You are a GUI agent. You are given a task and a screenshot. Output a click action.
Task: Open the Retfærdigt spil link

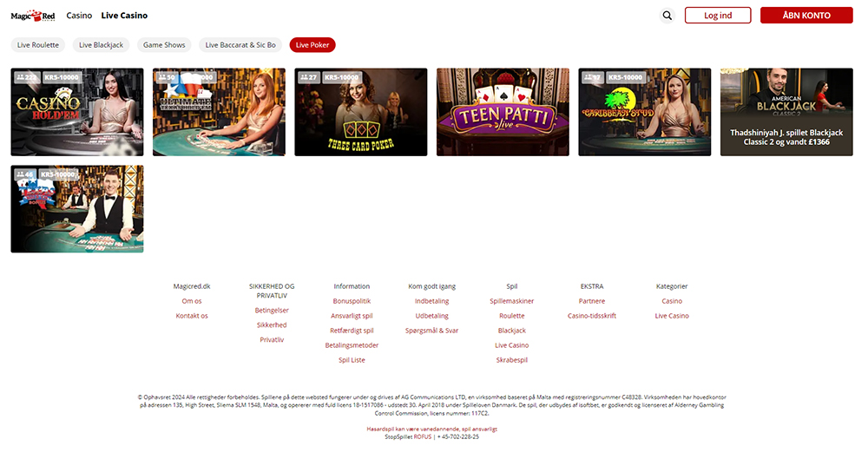pos(352,331)
